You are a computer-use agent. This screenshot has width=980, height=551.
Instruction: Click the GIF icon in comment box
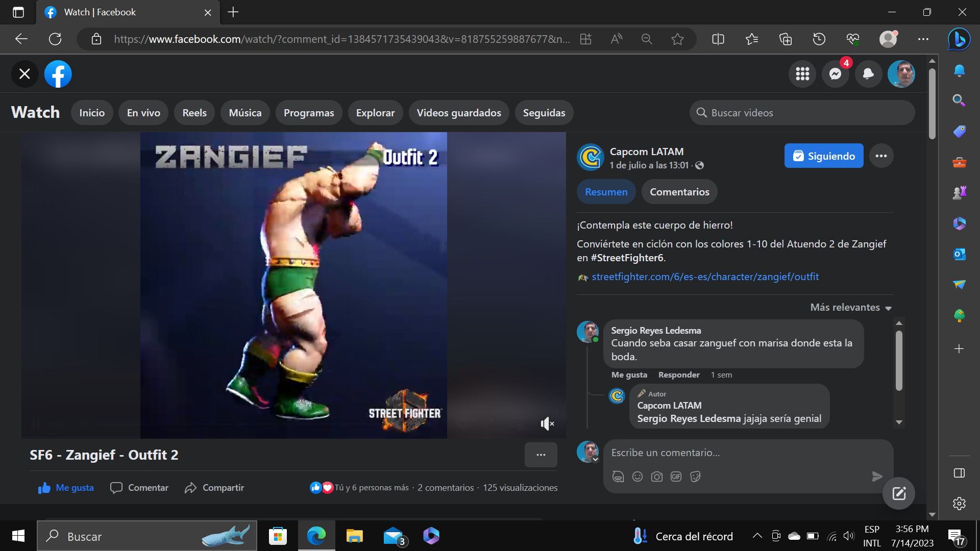coord(676,477)
